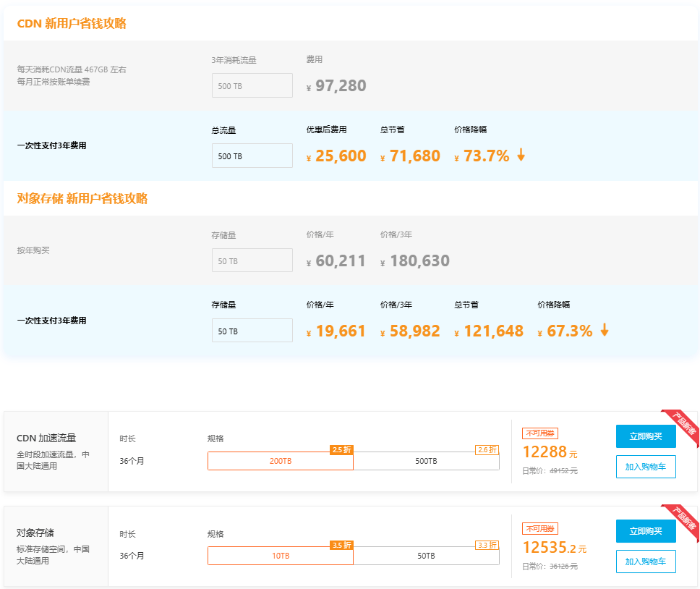Select the 10TB object storage spec
The height and width of the screenshot is (589, 700).
click(x=281, y=556)
